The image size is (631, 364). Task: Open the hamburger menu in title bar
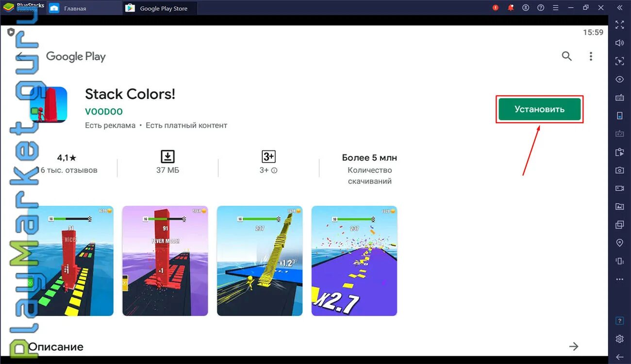pos(556,8)
